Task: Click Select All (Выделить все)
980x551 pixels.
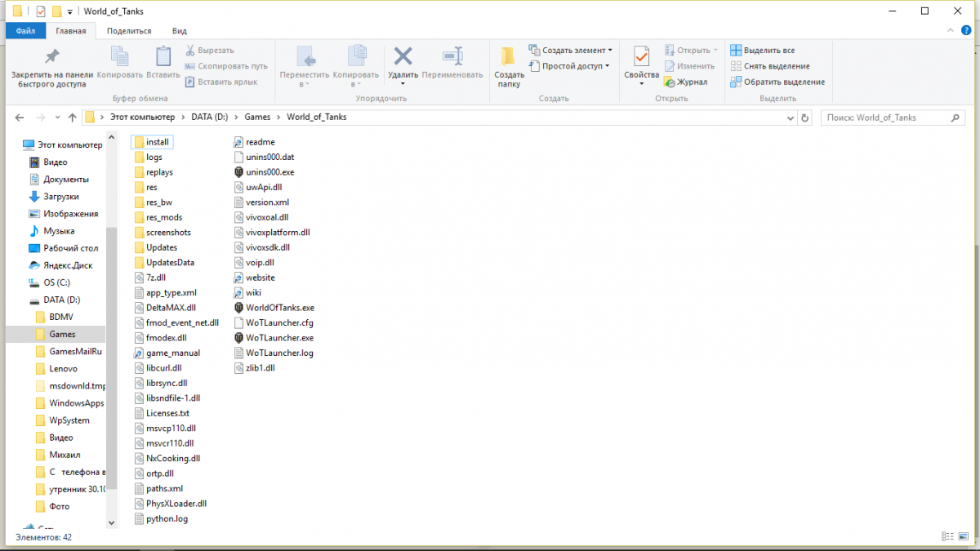Action: point(763,51)
